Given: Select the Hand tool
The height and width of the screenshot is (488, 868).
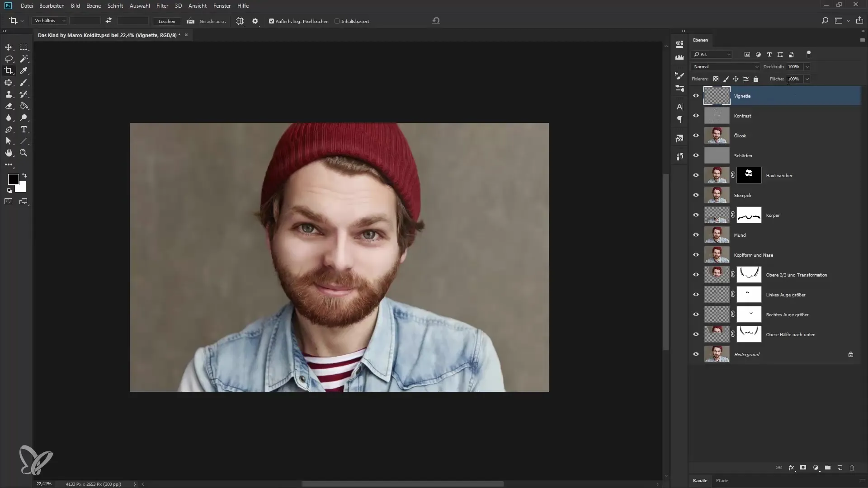Looking at the screenshot, I should pyautogui.click(x=9, y=153).
